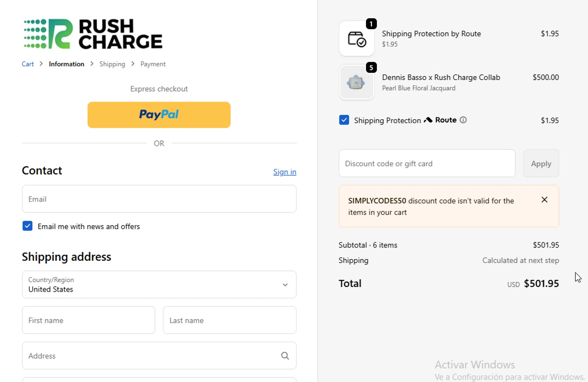Click the quantity badge 5 on collab item
Screen dimensions: 588x382
pos(371,67)
